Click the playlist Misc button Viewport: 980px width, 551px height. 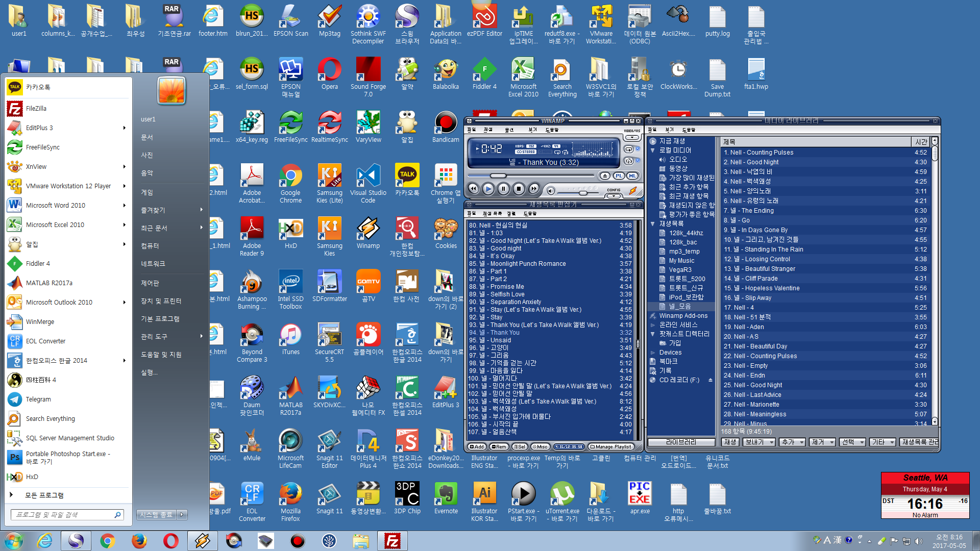540,446
